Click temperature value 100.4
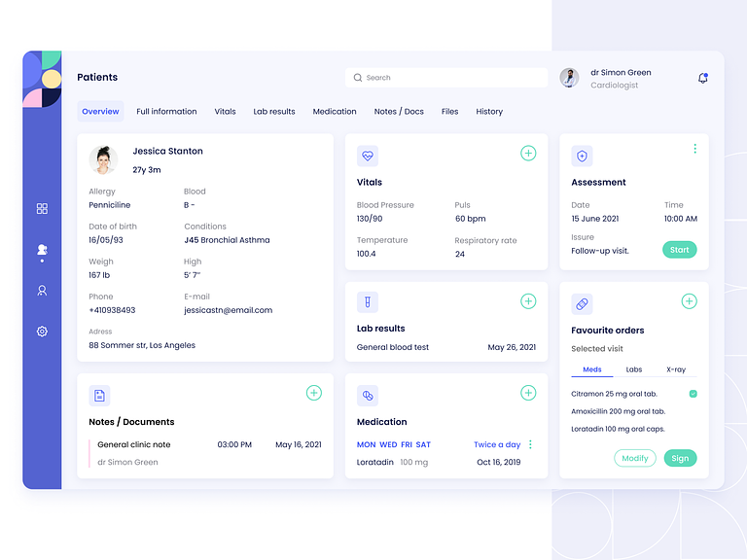 pos(367,254)
